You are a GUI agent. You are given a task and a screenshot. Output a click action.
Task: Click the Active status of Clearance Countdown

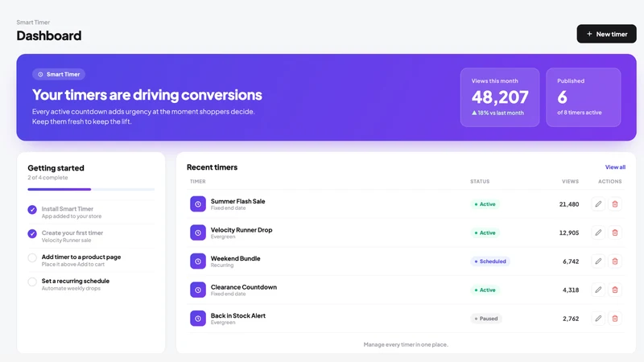(485, 290)
